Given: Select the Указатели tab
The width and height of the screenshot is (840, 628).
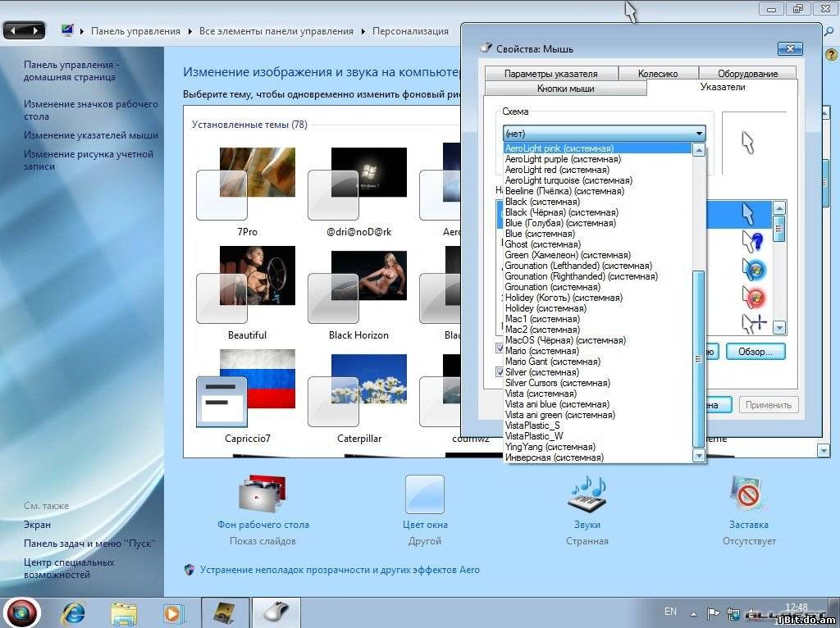Looking at the screenshot, I should click(x=722, y=87).
